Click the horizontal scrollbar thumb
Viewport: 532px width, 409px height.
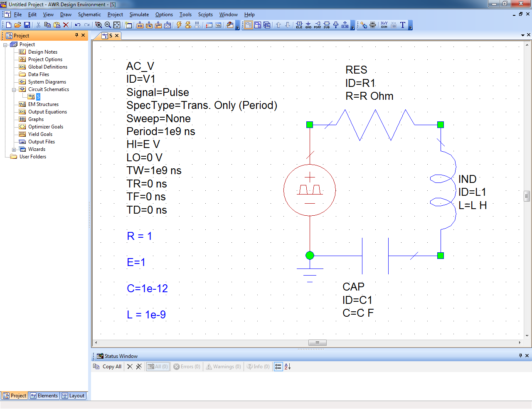pyautogui.click(x=318, y=343)
